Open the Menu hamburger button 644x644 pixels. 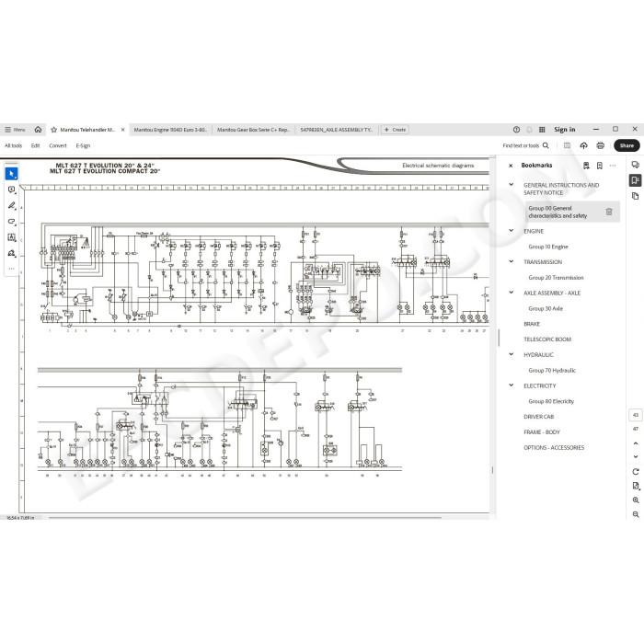(15, 130)
